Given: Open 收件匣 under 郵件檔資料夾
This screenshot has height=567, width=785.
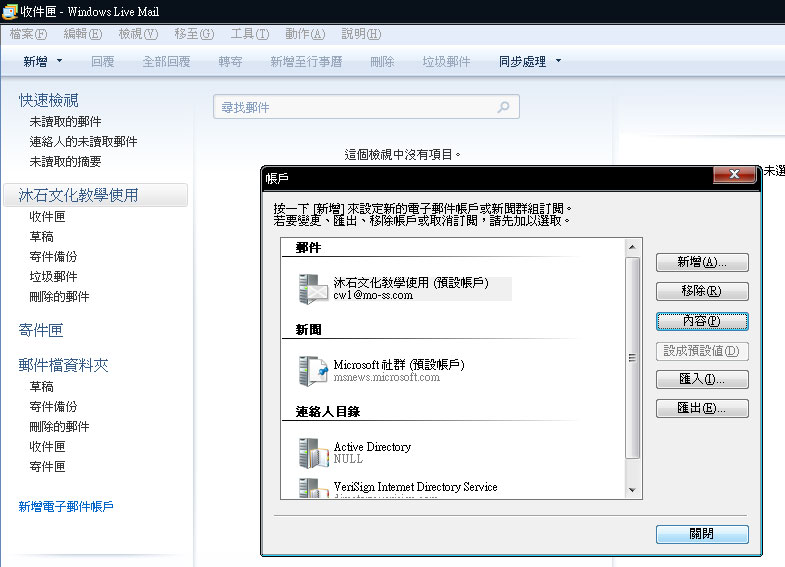Looking at the screenshot, I should pyautogui.click(x=47, y=447).
